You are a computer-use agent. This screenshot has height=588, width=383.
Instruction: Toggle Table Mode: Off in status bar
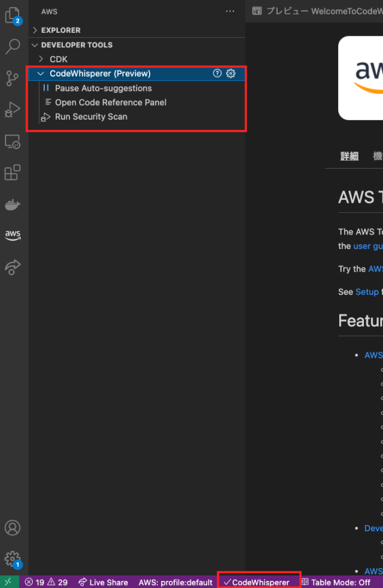pyautogui.click(x=336, y=583)
